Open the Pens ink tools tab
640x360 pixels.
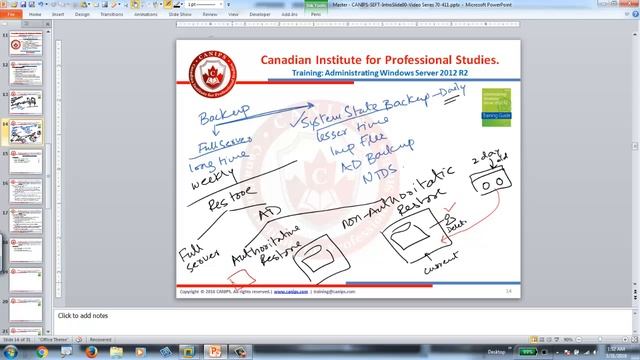coord(316,14)
